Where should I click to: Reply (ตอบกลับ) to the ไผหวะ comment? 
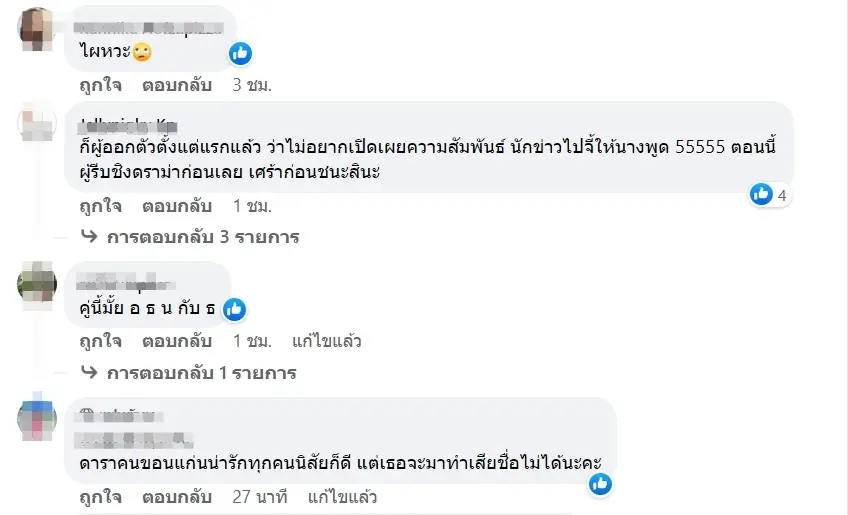point(176,85)
